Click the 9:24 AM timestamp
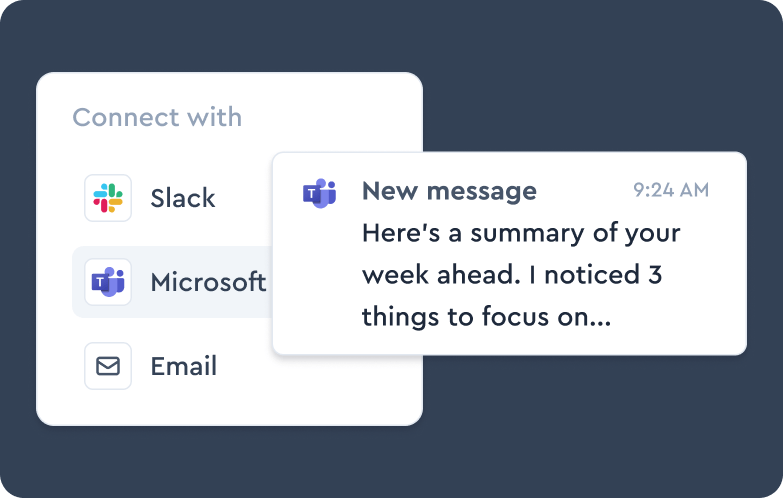 (x=671, y=190)
